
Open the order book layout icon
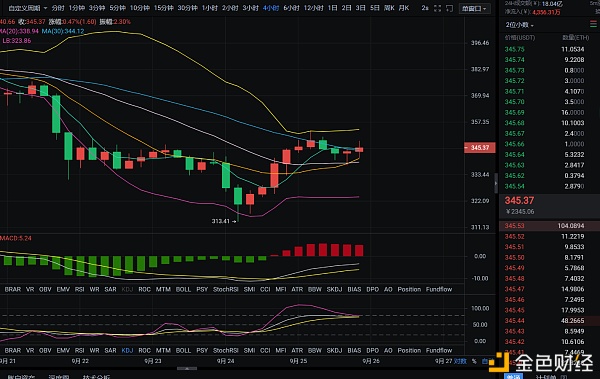point(593,25)
